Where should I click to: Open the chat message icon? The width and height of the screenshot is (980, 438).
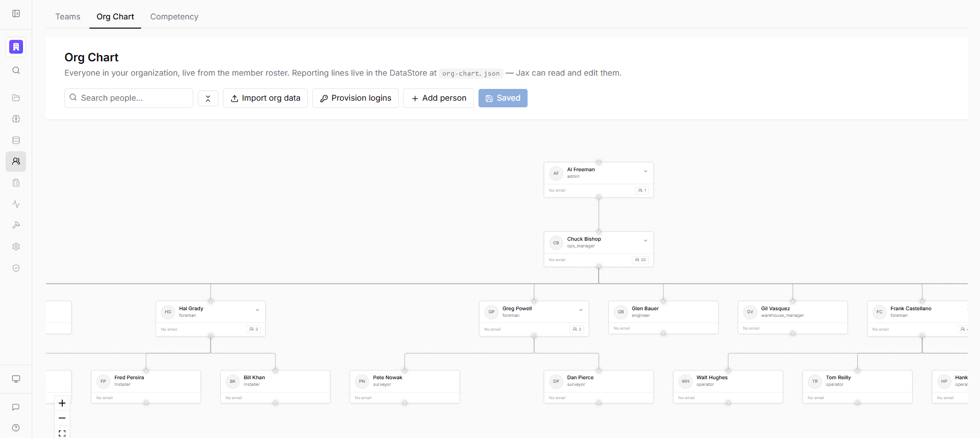click(16, 407)
